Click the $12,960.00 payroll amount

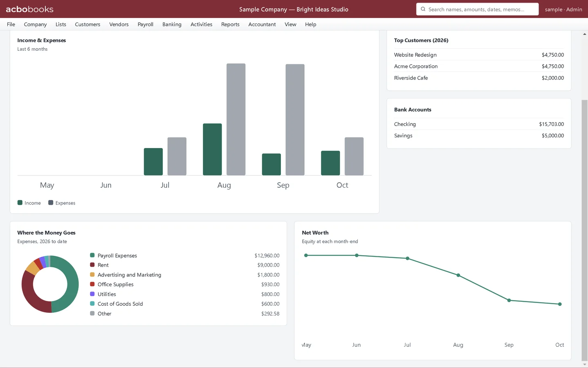[x=267, y=256]
